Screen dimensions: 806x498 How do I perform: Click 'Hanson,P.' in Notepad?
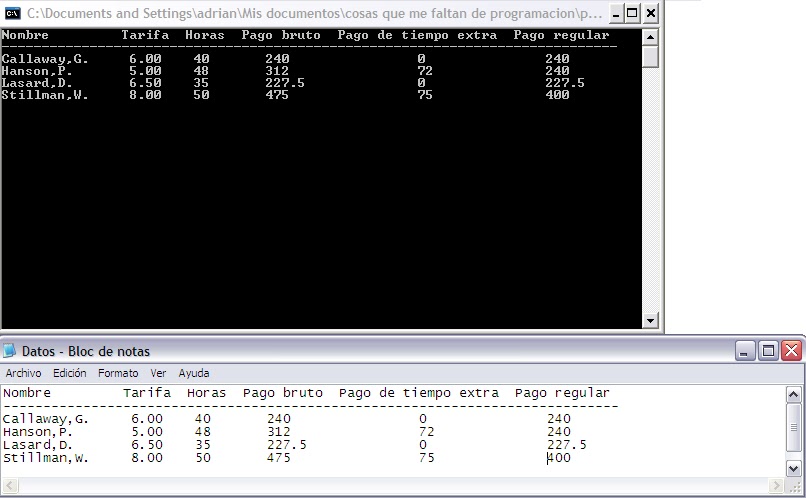click(38, 432)
